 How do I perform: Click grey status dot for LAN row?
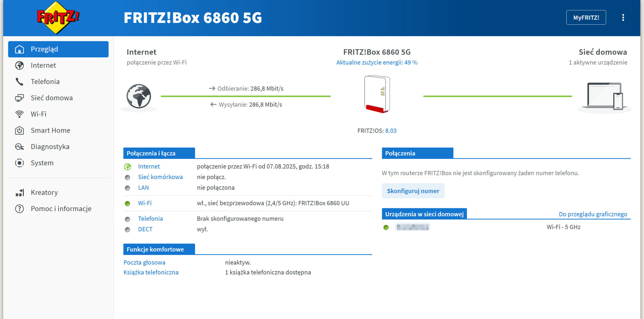point(128,188)
